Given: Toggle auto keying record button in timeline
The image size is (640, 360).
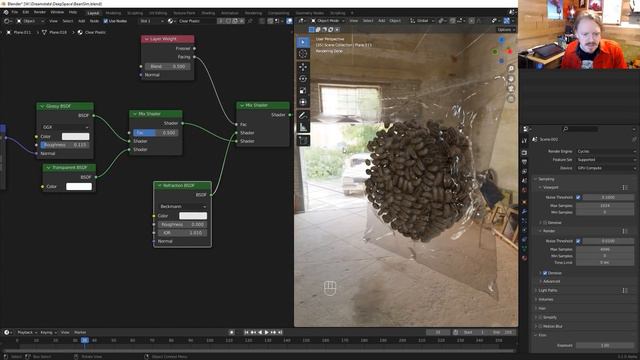Looking at the screenshot, I should [231, 332].
